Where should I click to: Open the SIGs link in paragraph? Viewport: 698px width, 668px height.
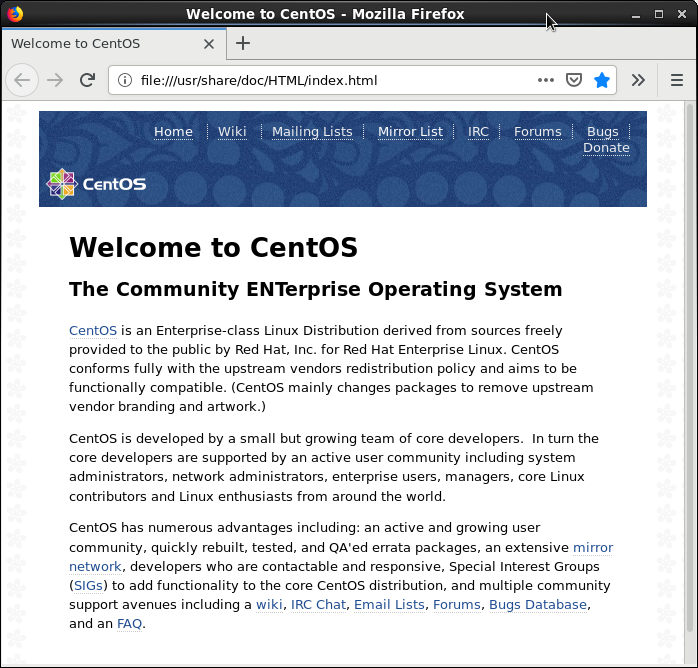click(x=88, y=586)
